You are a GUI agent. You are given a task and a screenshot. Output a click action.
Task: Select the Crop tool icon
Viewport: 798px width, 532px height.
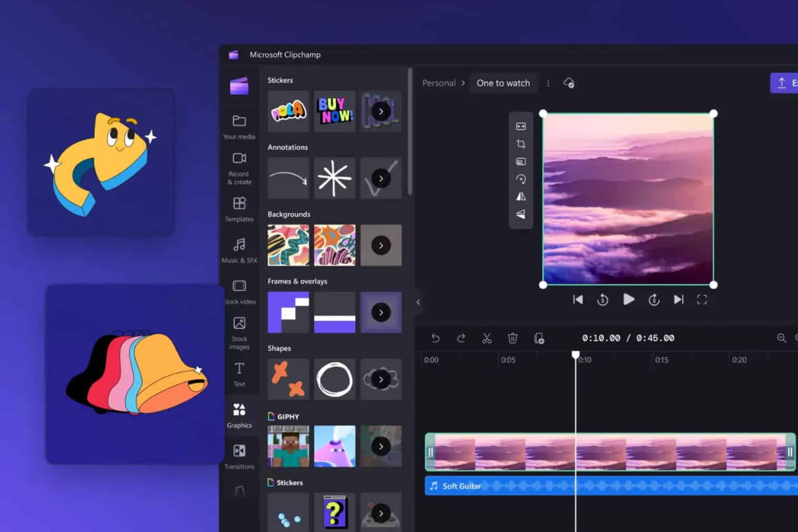[521, 144]
